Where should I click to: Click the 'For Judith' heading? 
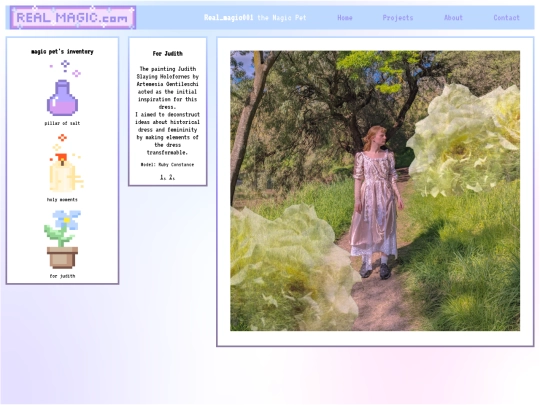pyautogui.click(x=168, y=53)
